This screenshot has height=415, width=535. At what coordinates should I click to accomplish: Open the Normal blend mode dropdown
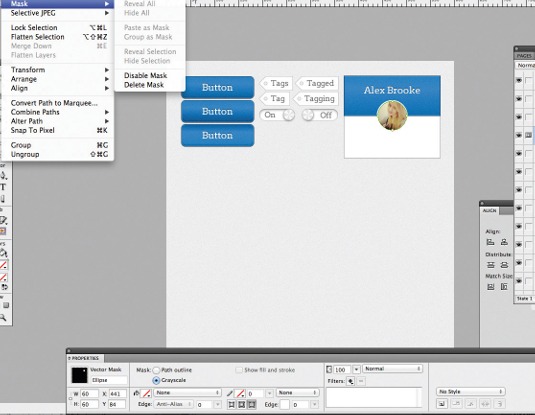click(392, 369)
